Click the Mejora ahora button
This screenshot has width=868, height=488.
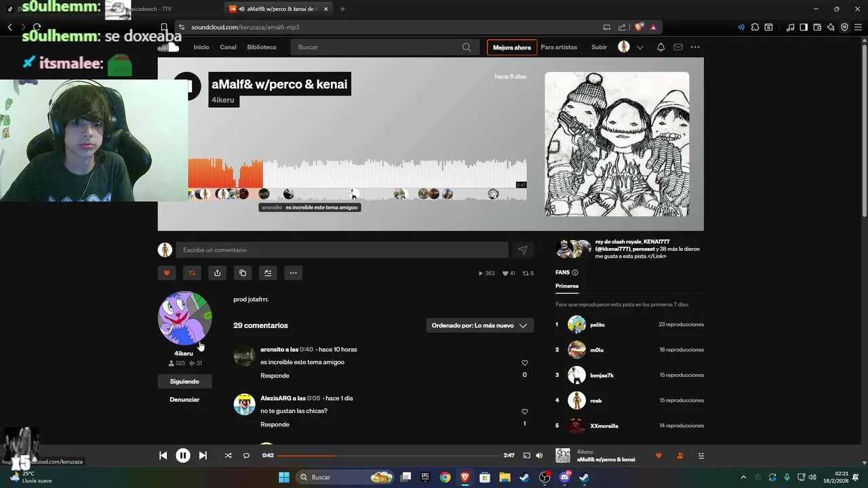[512, 47]
